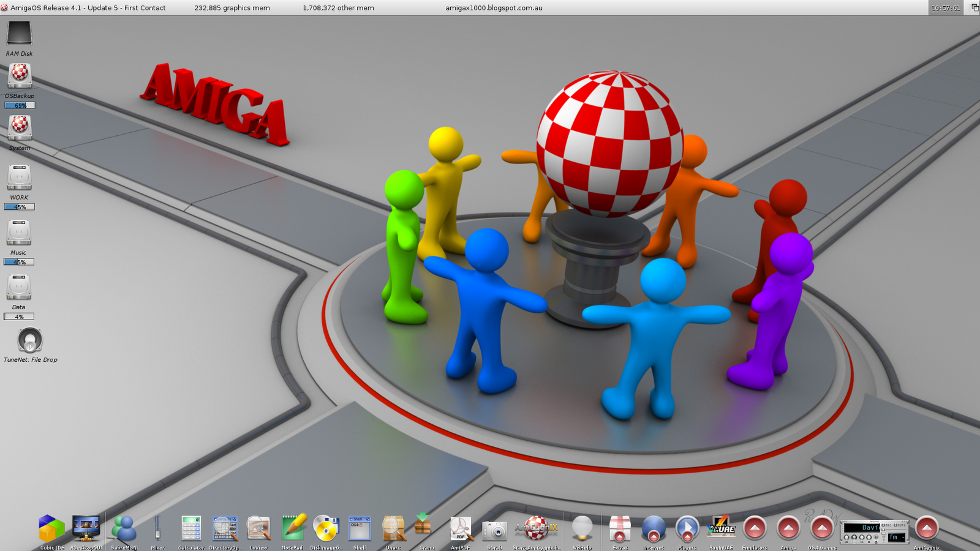Screen dimensions: 980x551
Task: Select the OSBackup drive icon
Action: point(20,76)
